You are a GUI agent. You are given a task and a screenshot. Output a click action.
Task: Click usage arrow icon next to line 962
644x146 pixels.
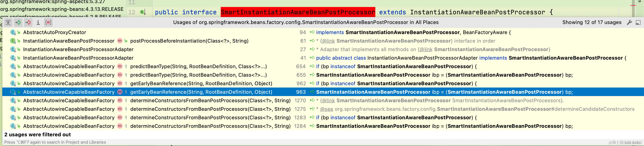[312, 83]
